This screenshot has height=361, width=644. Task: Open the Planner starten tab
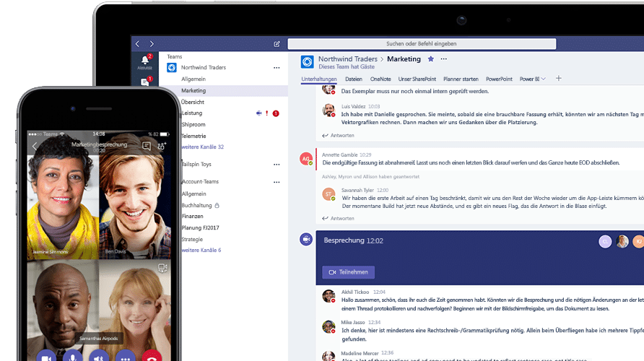tap(461, 79)
